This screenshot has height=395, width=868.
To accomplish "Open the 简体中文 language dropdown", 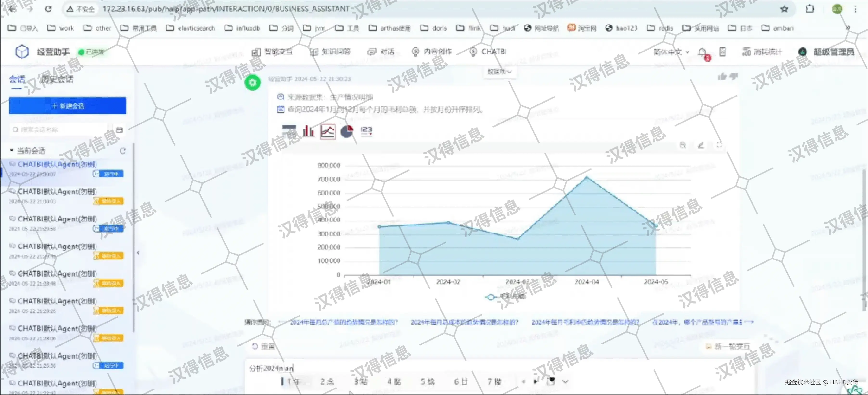I will (671, 52).
